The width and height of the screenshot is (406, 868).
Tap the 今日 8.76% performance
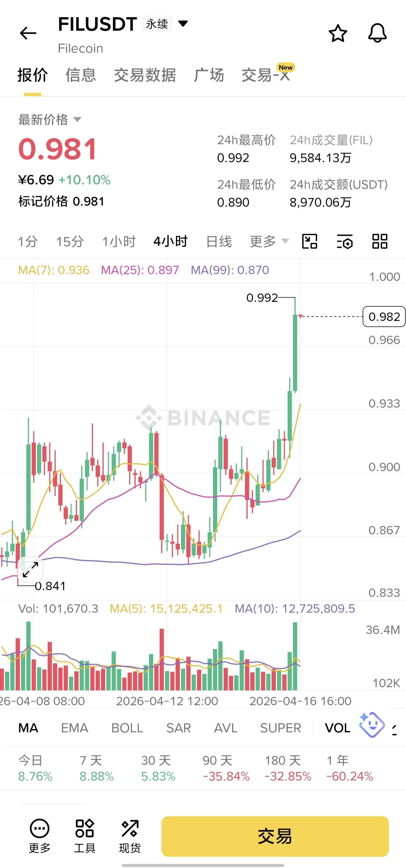(35, 768)
